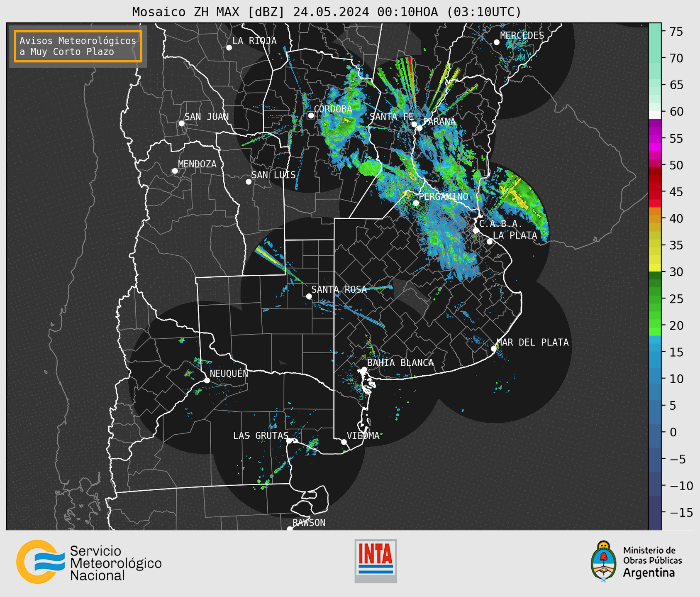The width and height of the screenshot is (700, 597).
Task: Click the Ministerio de Obras Públicas crest
Action: coord(604,561)
